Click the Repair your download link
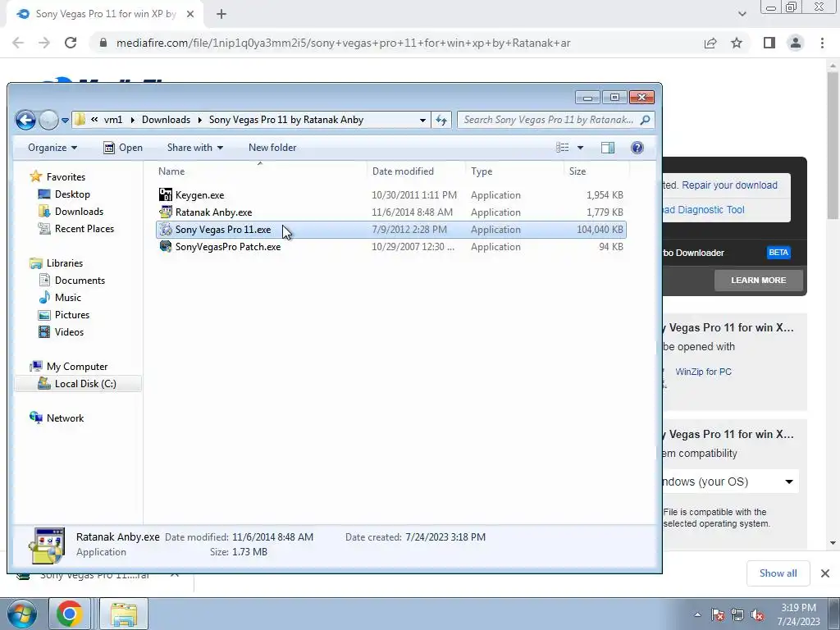The height and width of the screenshot is (630, 840). [729, 185]
